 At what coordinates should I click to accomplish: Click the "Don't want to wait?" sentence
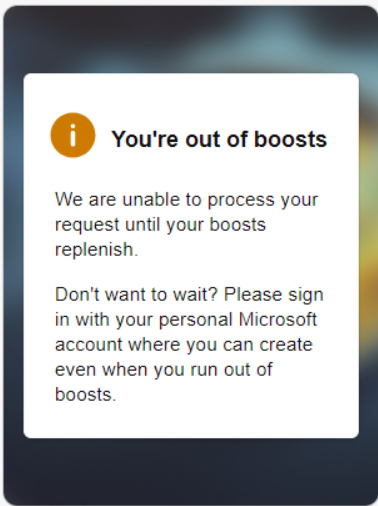click(x=136, y=295)
